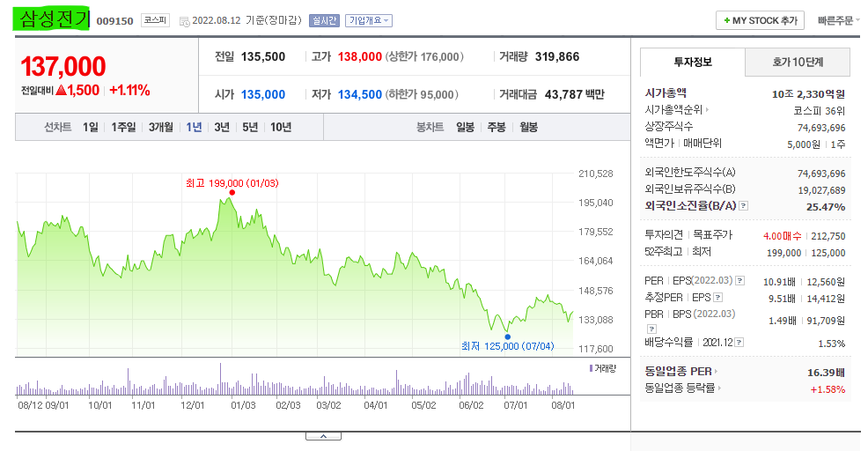Click the 상한가 176,000 text
Image resolution: width=868 pixels, height=451 pixels.
click(424, 56)
